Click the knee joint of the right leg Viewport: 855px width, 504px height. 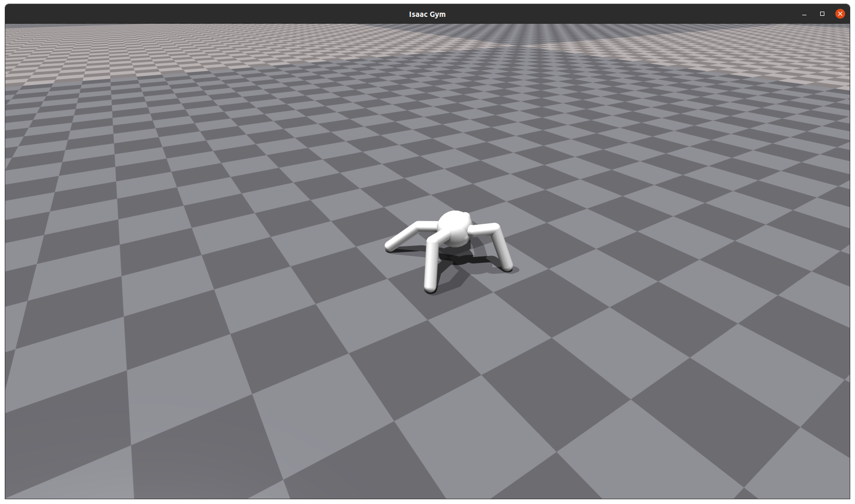click(x=495, y=228)
